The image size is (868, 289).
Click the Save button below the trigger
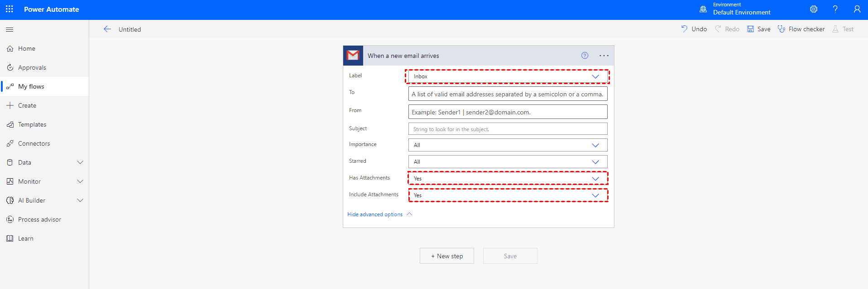[510, 256]
